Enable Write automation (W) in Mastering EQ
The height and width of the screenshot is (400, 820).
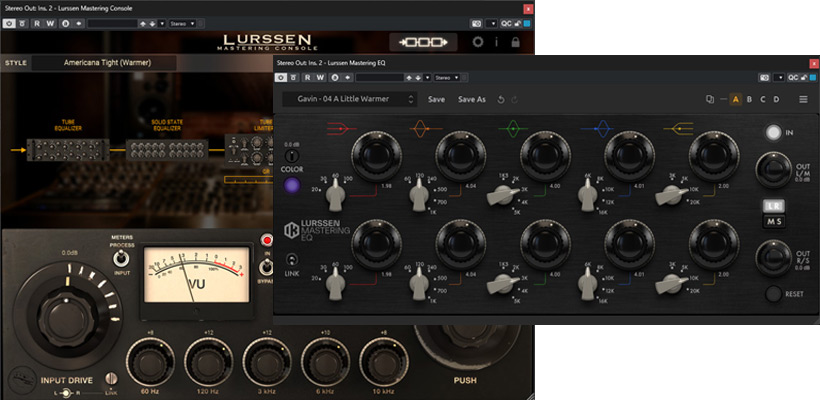tap(320, 77)
